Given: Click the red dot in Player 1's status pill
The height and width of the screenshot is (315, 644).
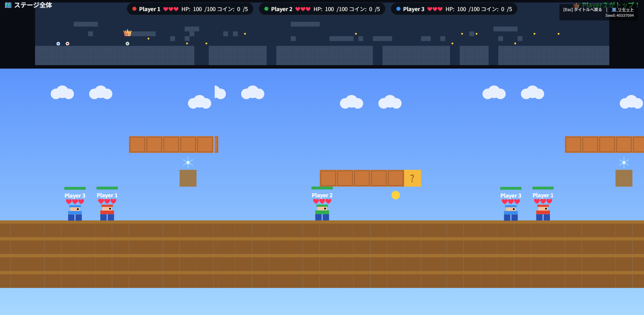Looking at the screenshot, I should (x=134, y=9).
